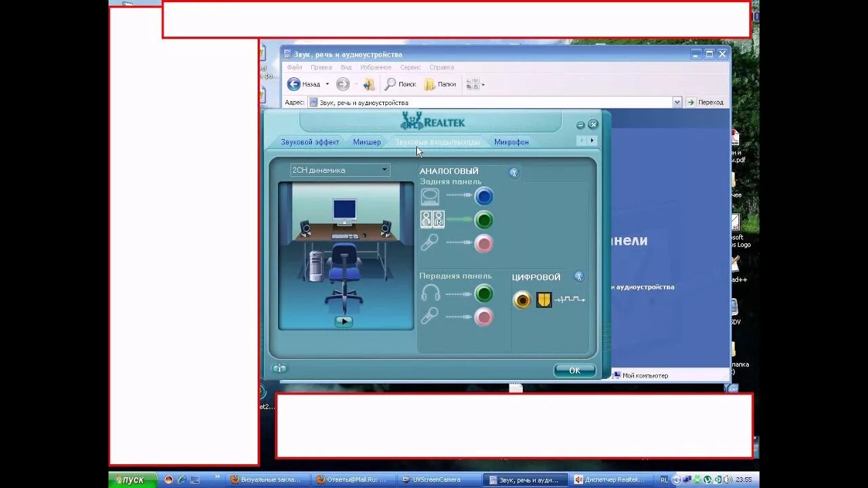Click the L/R speakers icon on rear panel
This screenshot has width=868, height=488.
coord(432,220)
